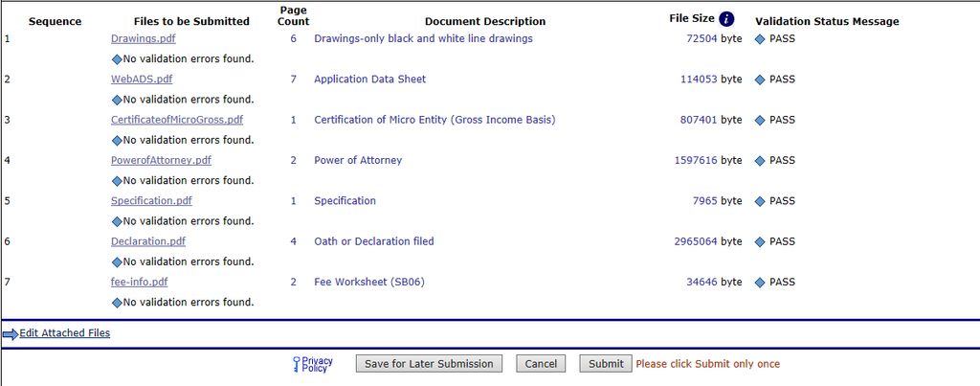Open the WebADS.pdf file link
This screenshot has width=980, height=386.
coord(142,79)
